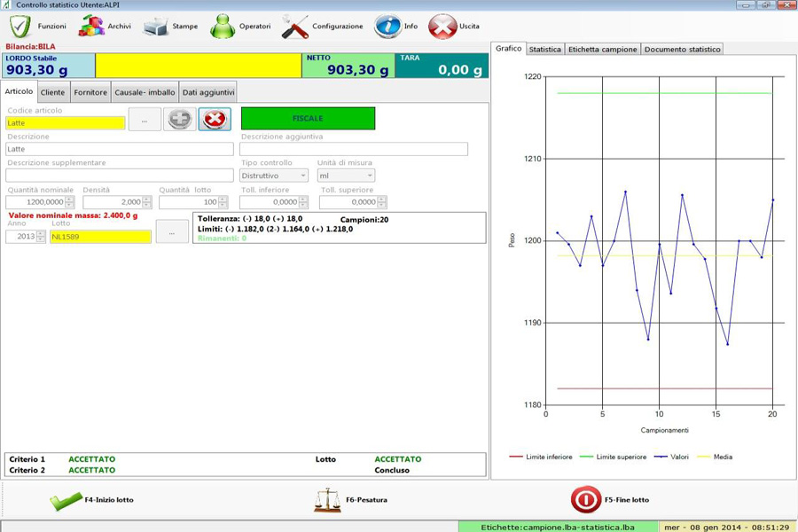The image size is (798, 532).
Task: Select the Fornitore tab
Action: (90, 90)
